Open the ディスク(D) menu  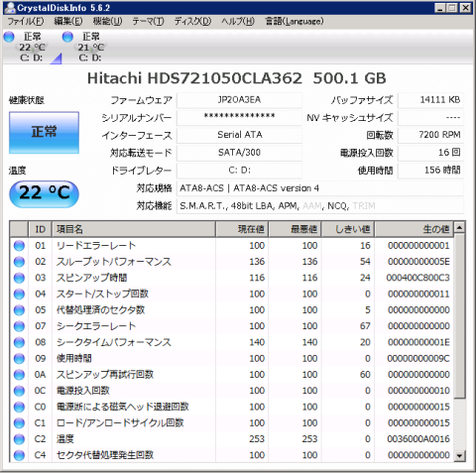click(x=192, y=22)
